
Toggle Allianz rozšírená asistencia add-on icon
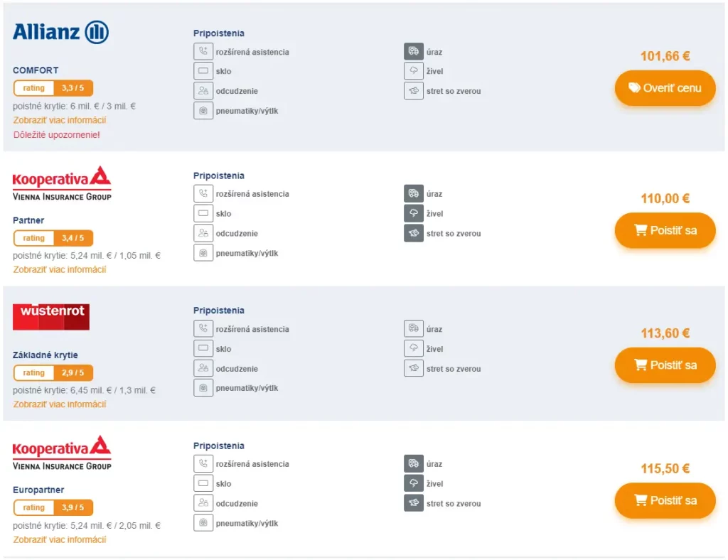point(203,51)
